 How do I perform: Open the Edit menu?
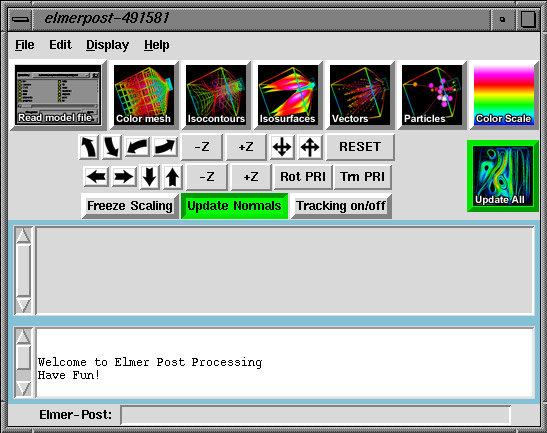pyautogui.click(x=60, y=45)
